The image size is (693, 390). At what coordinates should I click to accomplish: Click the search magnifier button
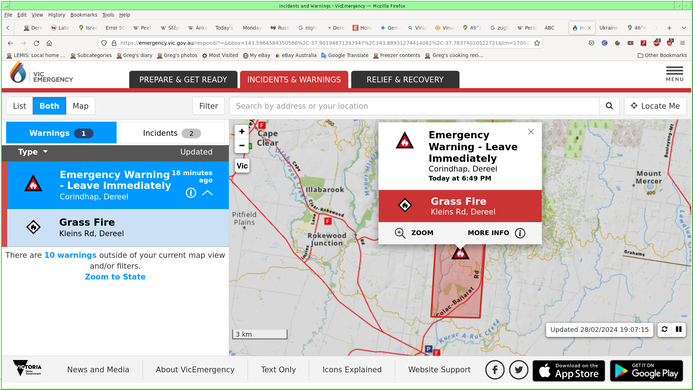coord(609,106)
